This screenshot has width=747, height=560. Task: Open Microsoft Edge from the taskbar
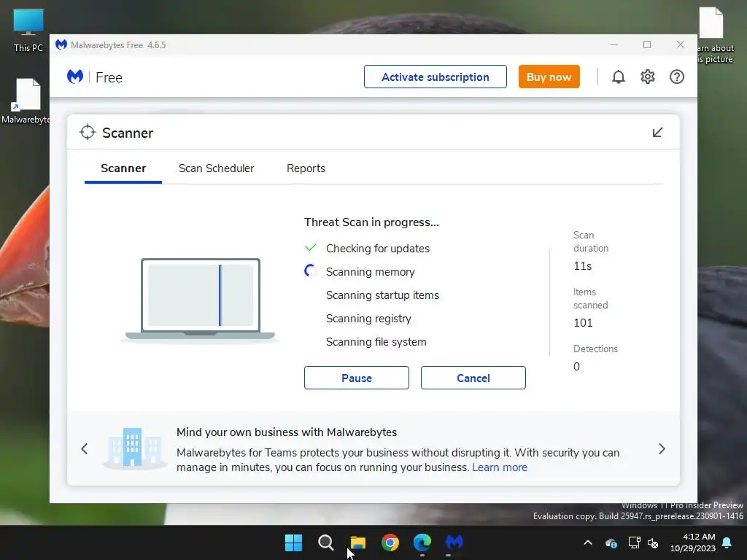tap(422, 542)
